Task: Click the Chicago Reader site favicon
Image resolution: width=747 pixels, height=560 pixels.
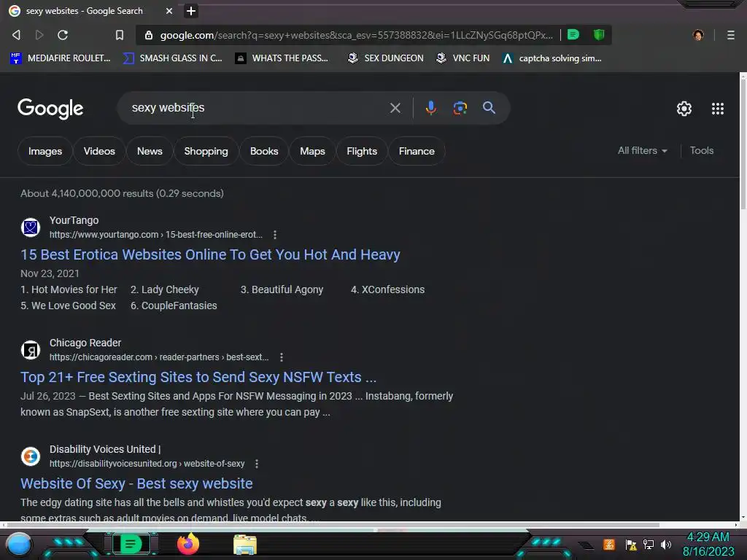Action: coord(31,350)
